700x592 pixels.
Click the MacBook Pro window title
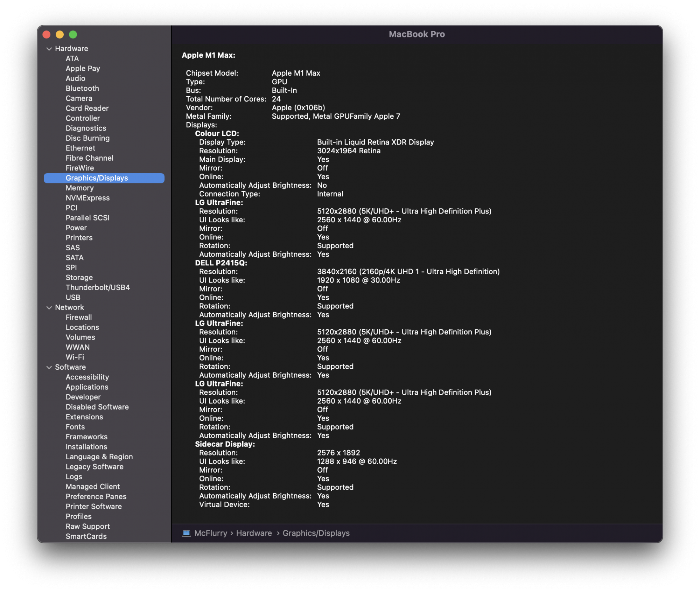(x=417, y=34)
